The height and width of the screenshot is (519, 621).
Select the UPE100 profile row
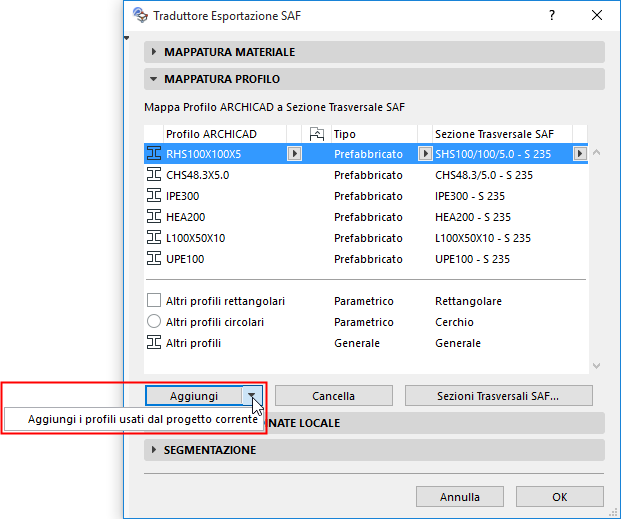tap(366, 259)
